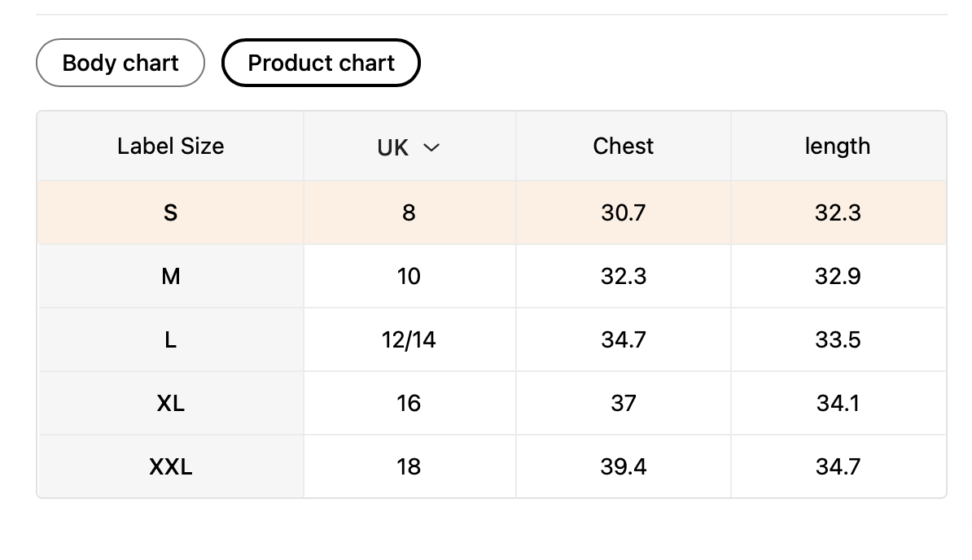This screenshot has width=972, height=560.
Task: Click the Label Size column header
Action: pos(170,147)
